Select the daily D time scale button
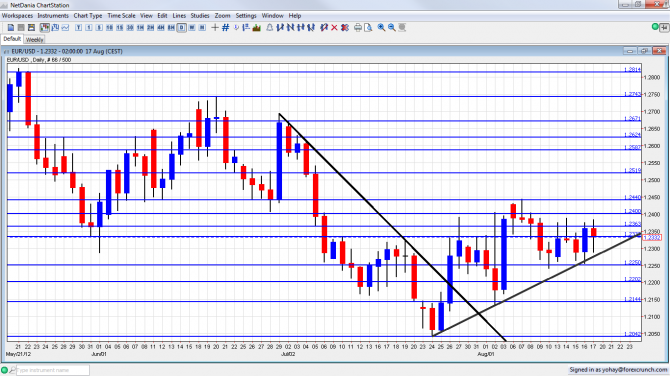 [182, 27]
